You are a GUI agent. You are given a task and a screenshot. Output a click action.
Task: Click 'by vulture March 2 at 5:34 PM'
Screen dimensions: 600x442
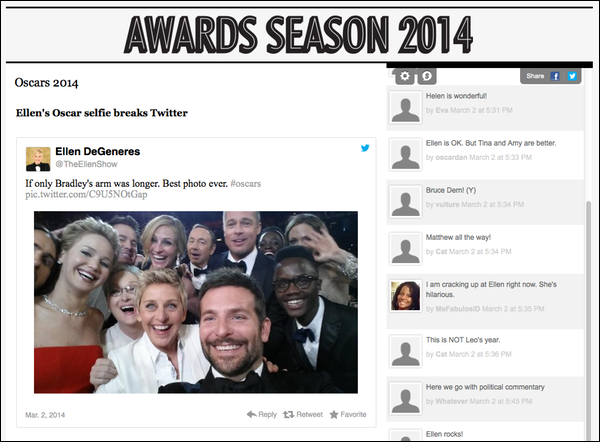pyautogui.click(x=474, y=204)
